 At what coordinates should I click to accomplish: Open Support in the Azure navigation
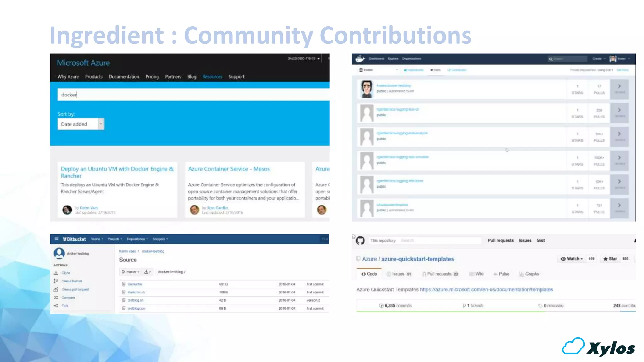tap(236, 77)
